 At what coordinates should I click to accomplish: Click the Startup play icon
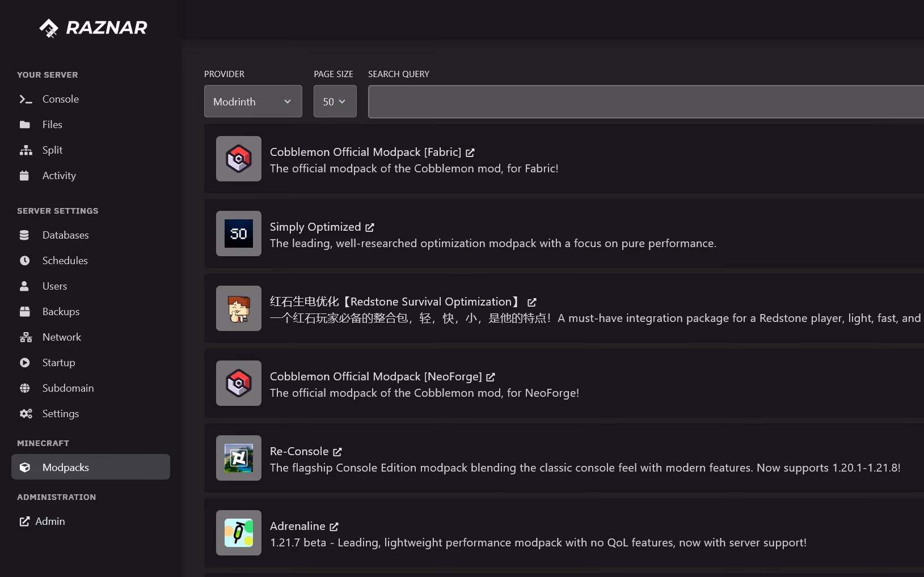(24, 363)
